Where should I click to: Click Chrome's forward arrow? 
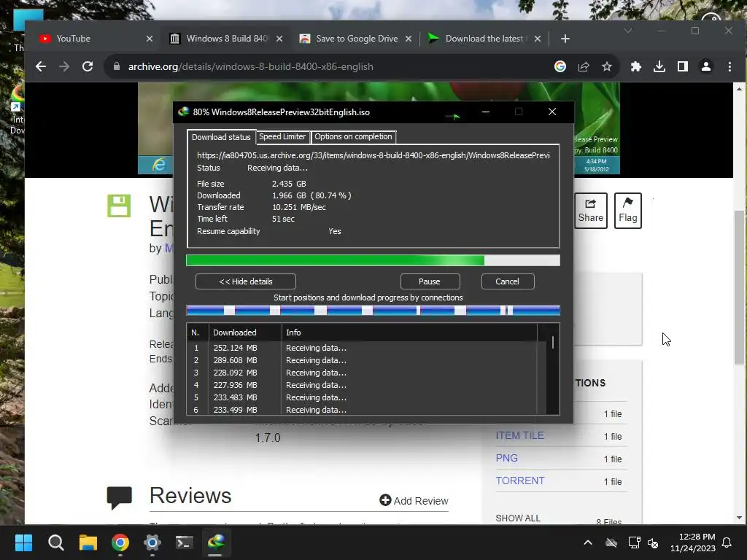tap(64, 66)
